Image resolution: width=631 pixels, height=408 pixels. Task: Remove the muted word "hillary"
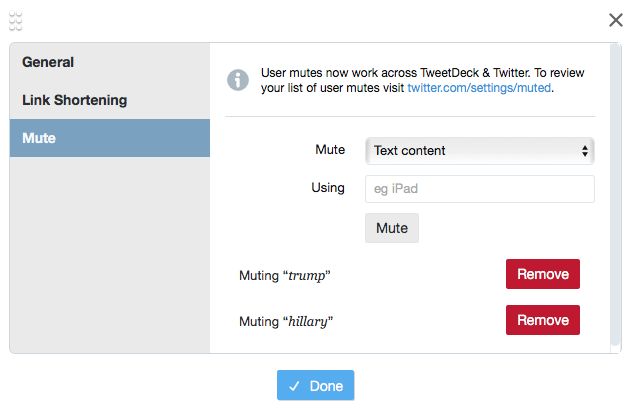[x=543, y=320]
